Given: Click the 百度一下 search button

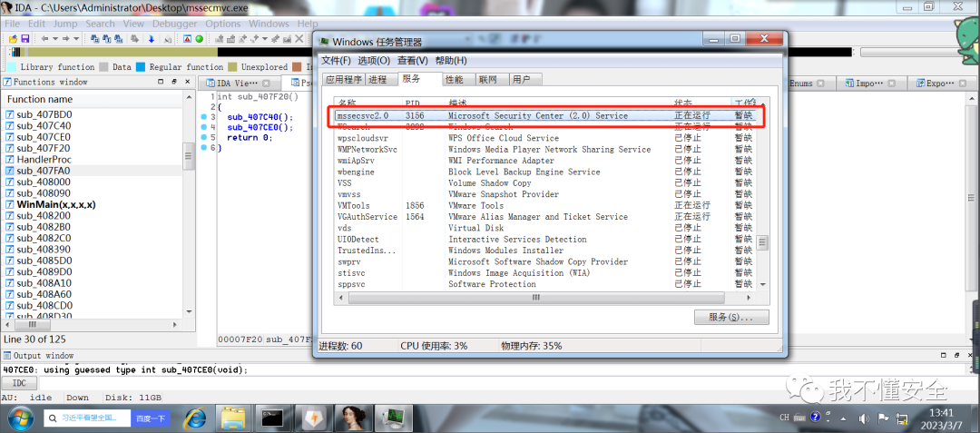Looking at the screenshot, I should pyautogui.click(x=151, y=418).
